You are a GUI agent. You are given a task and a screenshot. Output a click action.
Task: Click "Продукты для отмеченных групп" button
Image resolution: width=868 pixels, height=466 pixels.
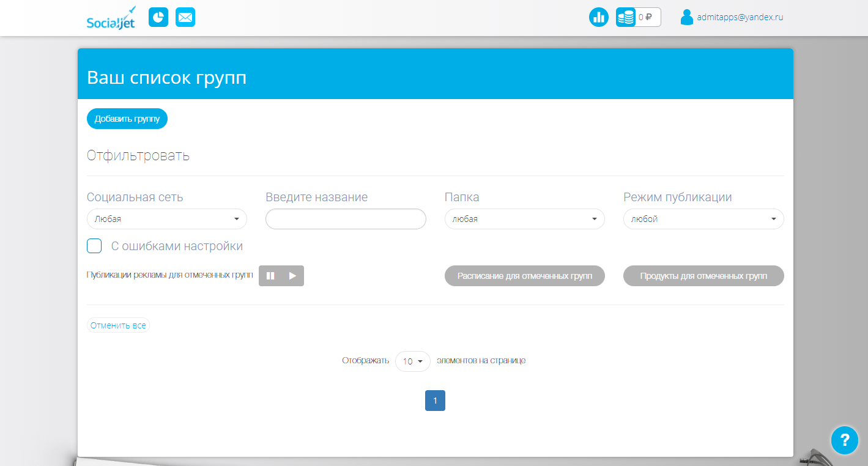[703, 276]
